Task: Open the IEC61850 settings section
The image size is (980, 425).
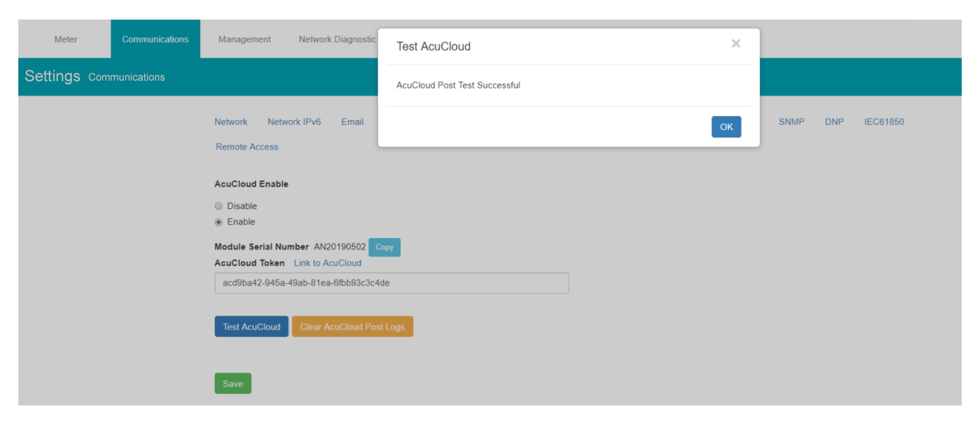Action: tap(884, 122)
